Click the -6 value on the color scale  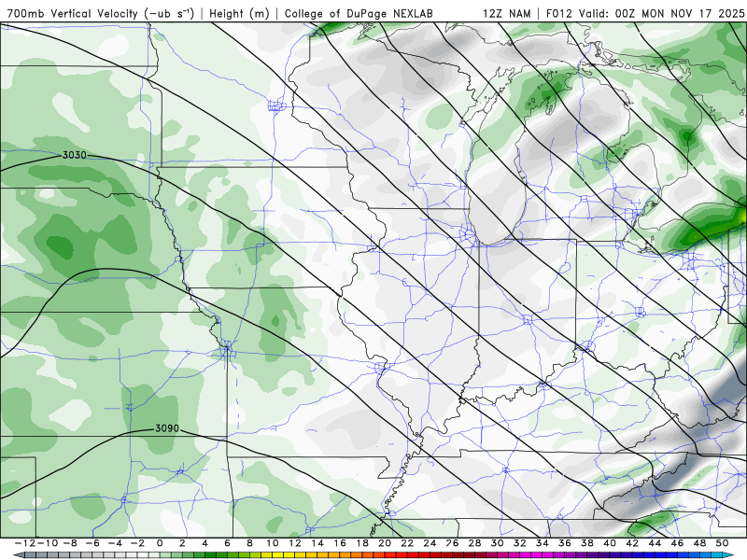coord(92,543)
